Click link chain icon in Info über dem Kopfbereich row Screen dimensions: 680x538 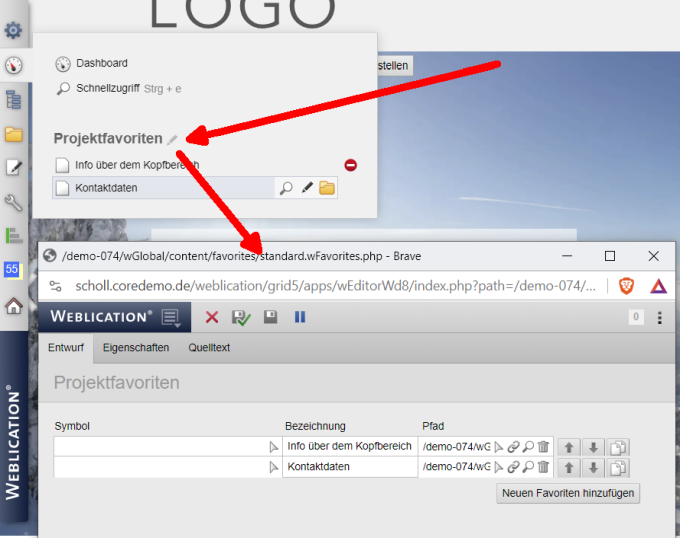click(x=513, y=447)
